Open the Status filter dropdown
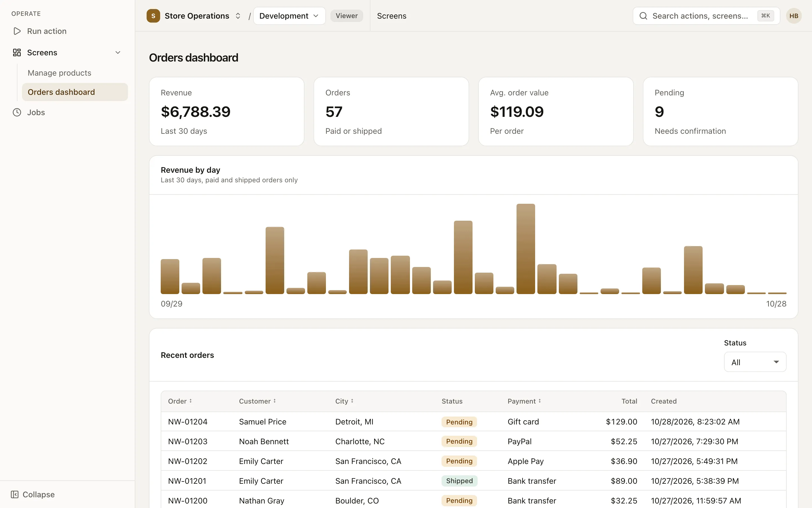This screenshot has width=812, height=508. (755, 362)
